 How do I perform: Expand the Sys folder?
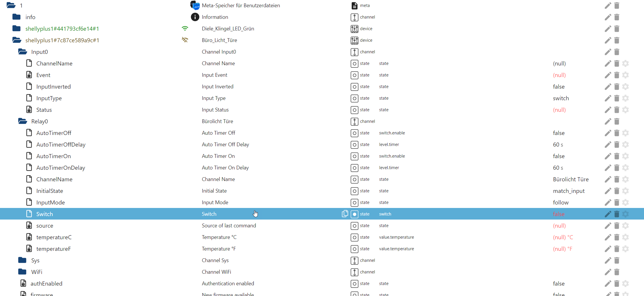point(22,260)
